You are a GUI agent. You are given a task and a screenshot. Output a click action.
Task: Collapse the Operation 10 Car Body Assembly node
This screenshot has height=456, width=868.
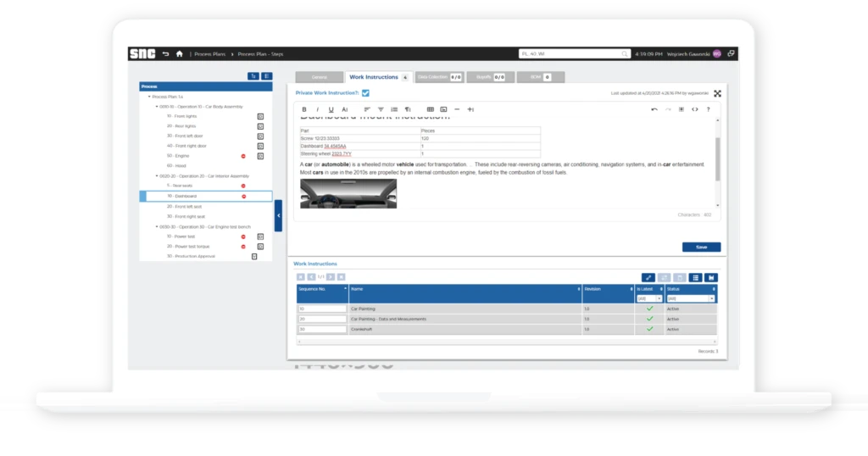[156, 107]
